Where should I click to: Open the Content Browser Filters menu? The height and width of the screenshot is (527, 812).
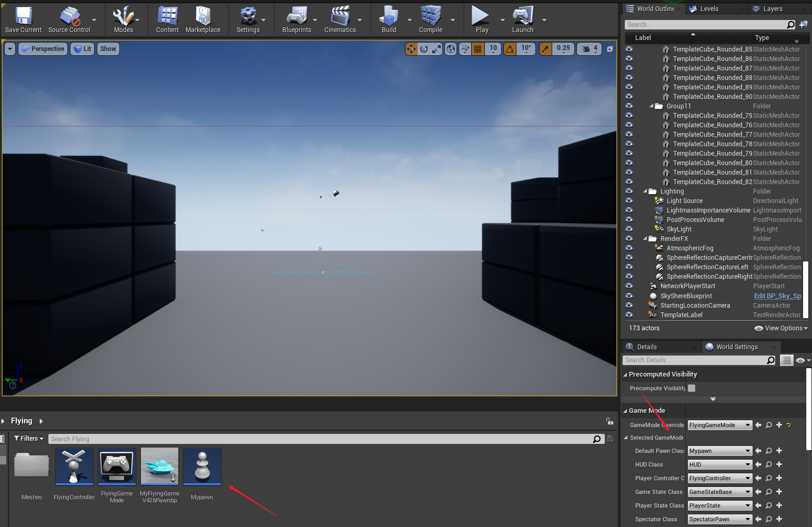(x=29, y=439)
